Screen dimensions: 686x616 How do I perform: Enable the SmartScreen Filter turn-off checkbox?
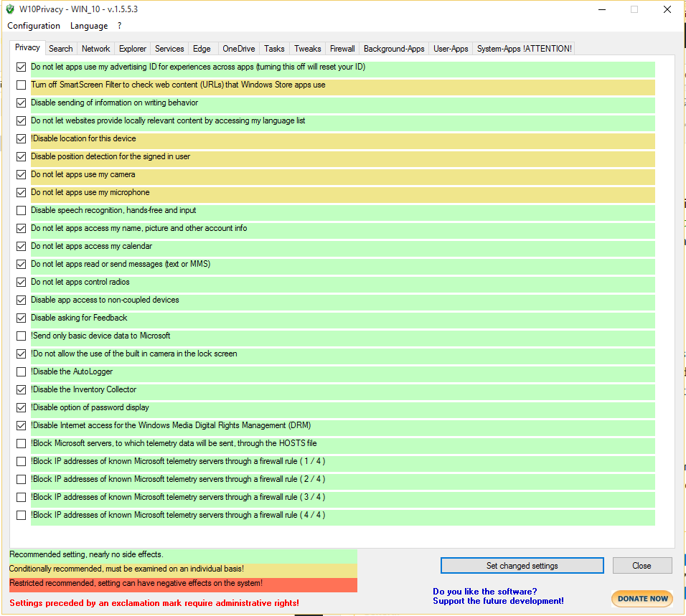point(22,85)
